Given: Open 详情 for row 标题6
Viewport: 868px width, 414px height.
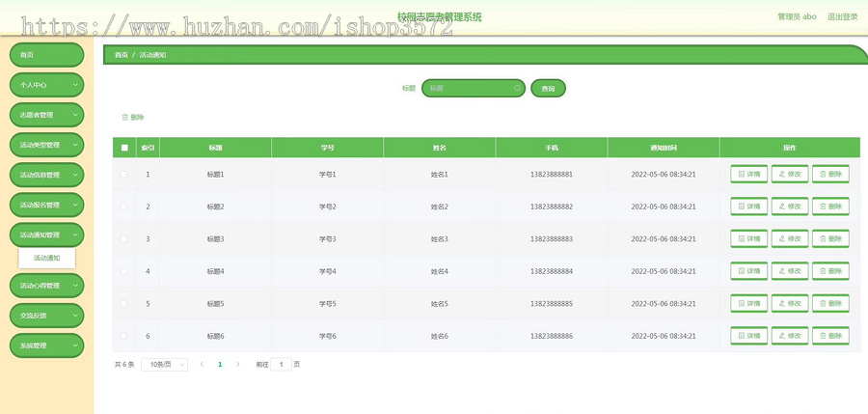Looking at the screenshot, I should [x=749, y=336].
